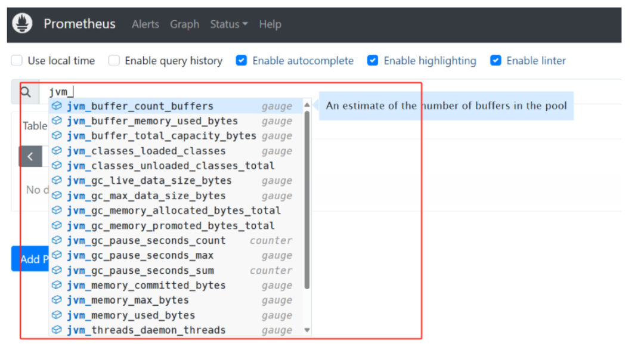This screenshot has height=350, width=644.
Task: Click metric icon beside jvm_memory_max_bytes
Action: click(x=57, y=300)
